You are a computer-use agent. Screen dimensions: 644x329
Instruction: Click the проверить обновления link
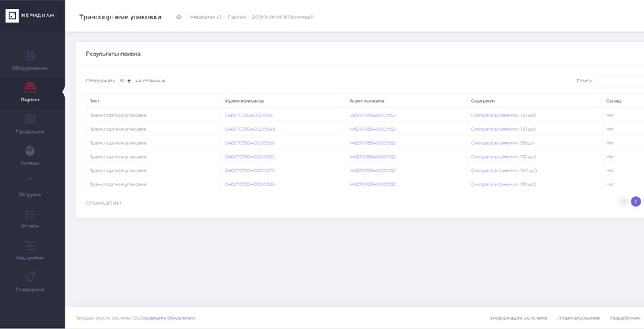pyautogui.click(x=169, y=318)
